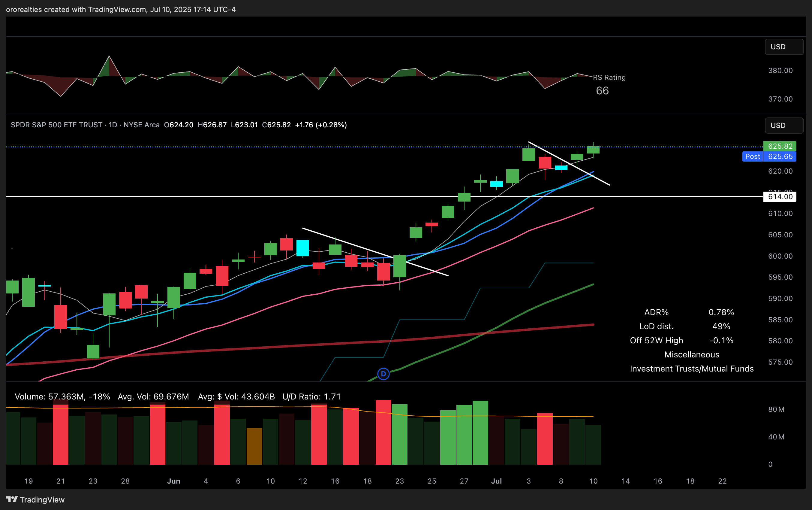Screen dimensions: 812x510
Task: Click the blue Post market label
Action: pyautogui.click(x=752, y=156)
